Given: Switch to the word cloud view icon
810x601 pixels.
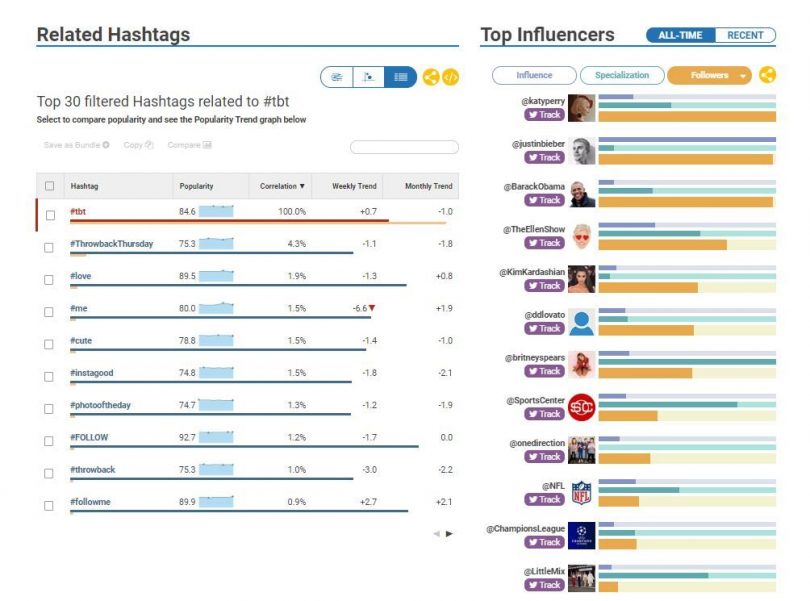Looking at the screenshot, I should (337, 77).
